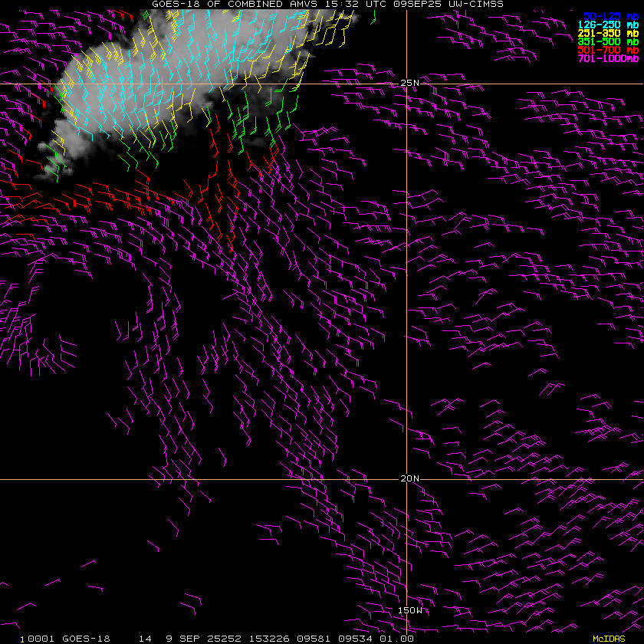Click the '150W' longitude label
Viewport: 644px width, 644px height.
point(410,610)
